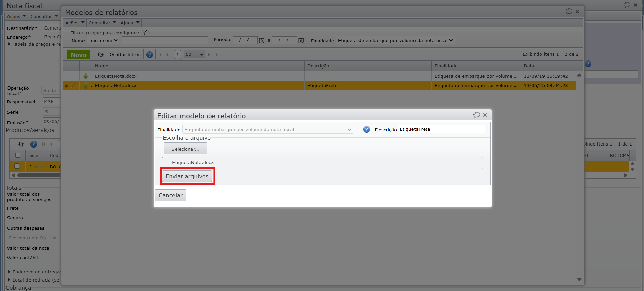Viewport: 644px width, 291px height.
Task: Refresh the report models list
Action: pyautogui.click(x=100, y=55)
